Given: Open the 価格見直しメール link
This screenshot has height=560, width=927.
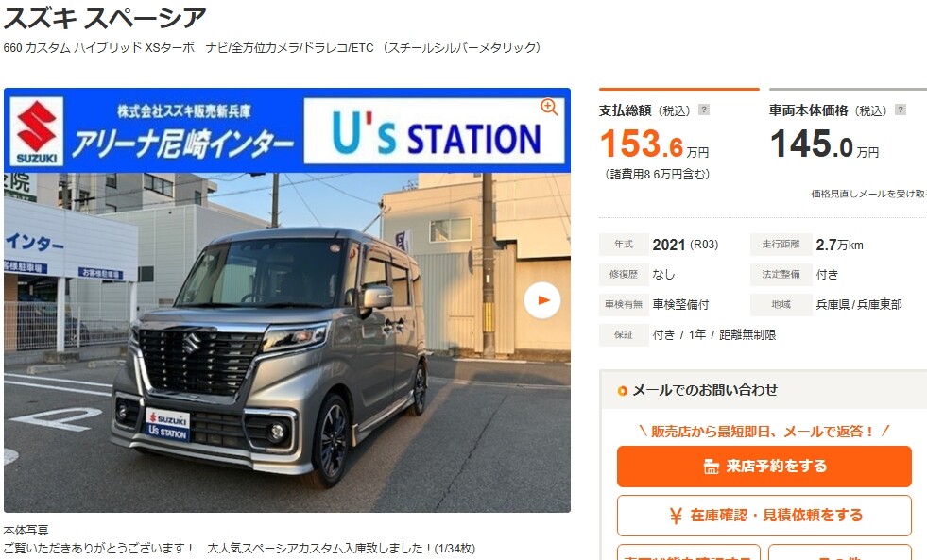Looking at the screenshot, I should pyautogui.click(x=868, y=194).
